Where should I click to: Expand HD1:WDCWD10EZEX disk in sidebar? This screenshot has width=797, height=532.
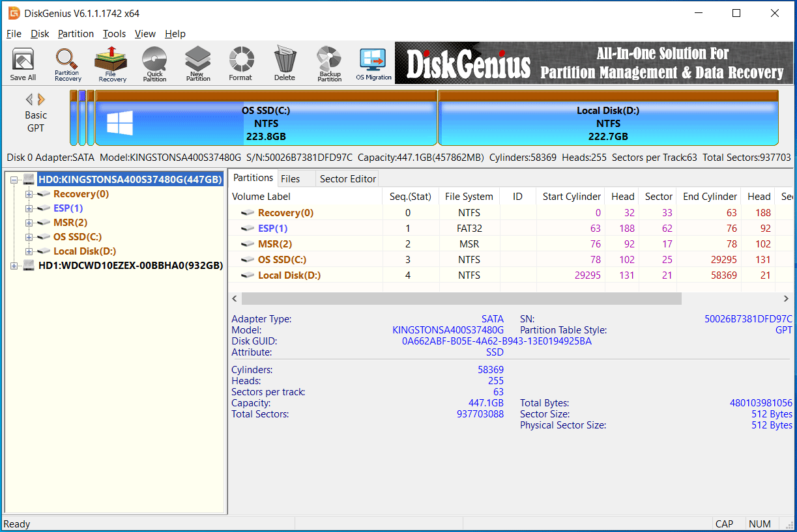point(13,265)
